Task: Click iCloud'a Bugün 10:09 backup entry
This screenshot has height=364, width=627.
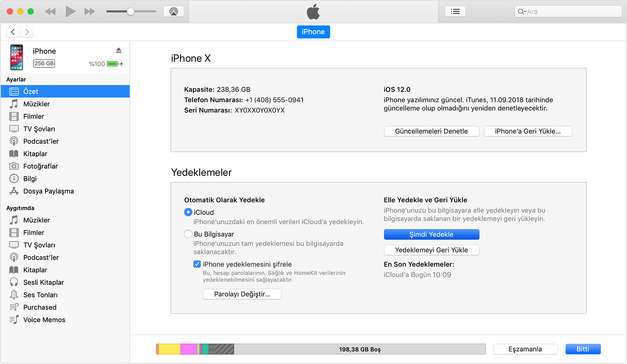Action: tap(417, 275)
